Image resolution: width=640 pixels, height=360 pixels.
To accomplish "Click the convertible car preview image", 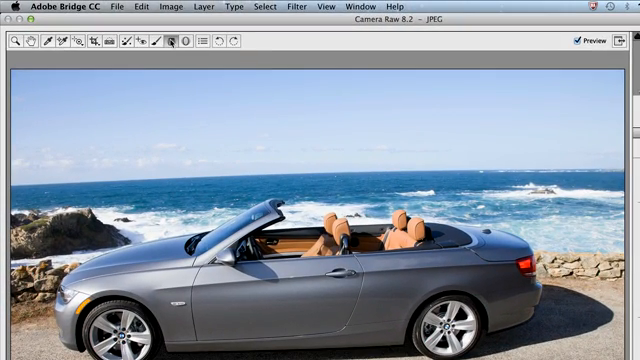I will click(x=318, y=215).
